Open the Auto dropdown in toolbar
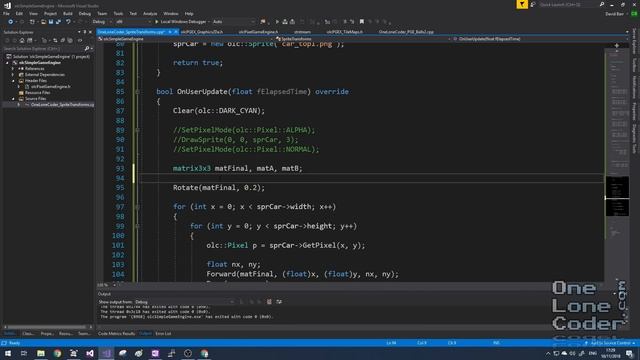 [234, 22]
